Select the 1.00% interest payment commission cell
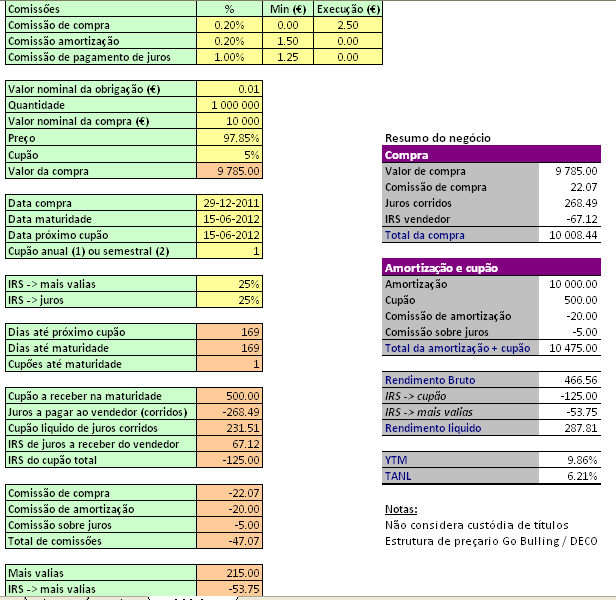 pos(229,57)
